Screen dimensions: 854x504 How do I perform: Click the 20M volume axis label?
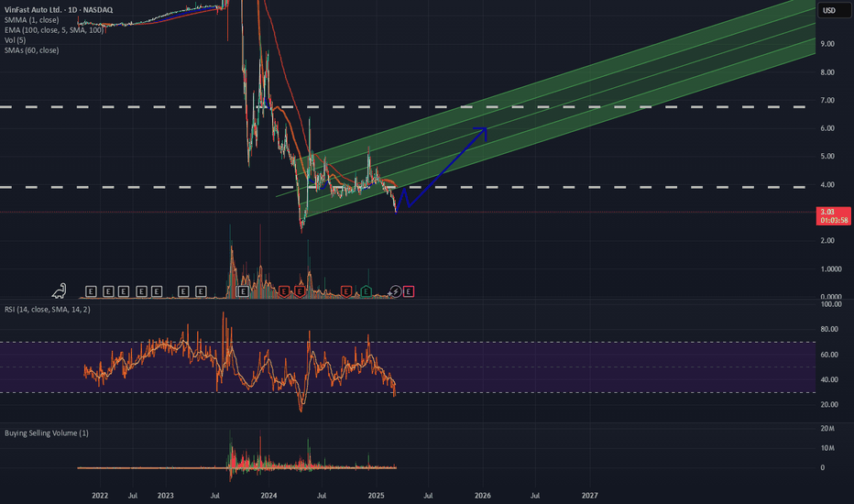pos(827,429)
